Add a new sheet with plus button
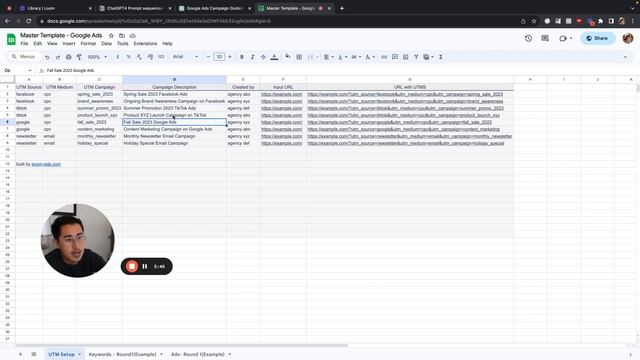 (x=20, y=354)
